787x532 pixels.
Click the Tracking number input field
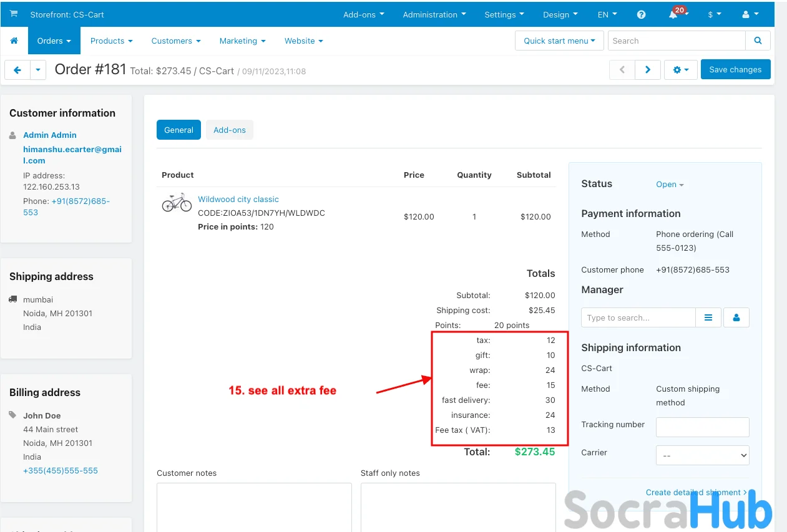click(702, 427)
